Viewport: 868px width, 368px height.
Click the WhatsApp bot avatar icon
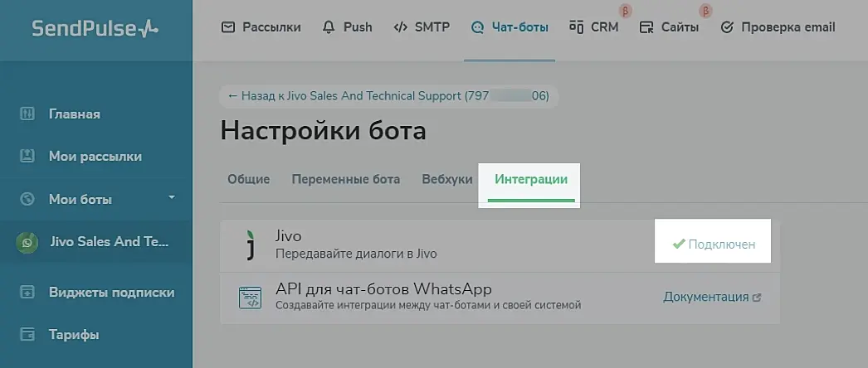[x=27, y=242]
